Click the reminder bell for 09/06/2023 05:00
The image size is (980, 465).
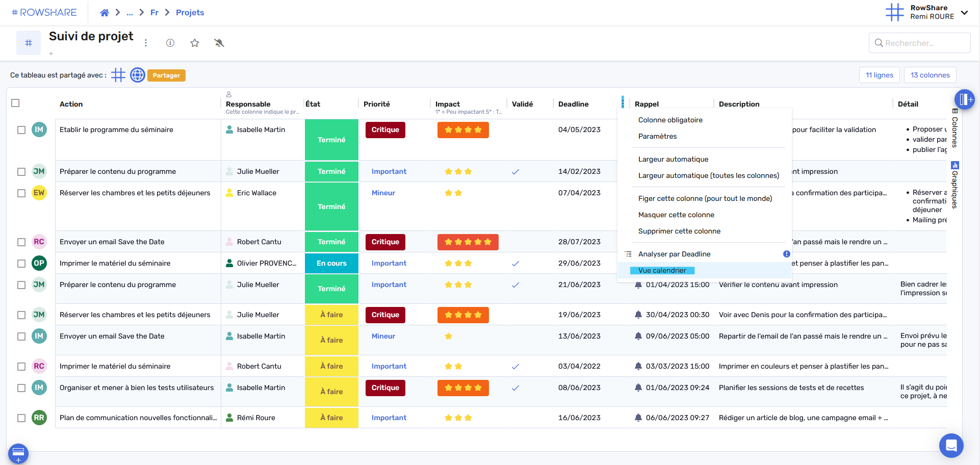point(638,336)
